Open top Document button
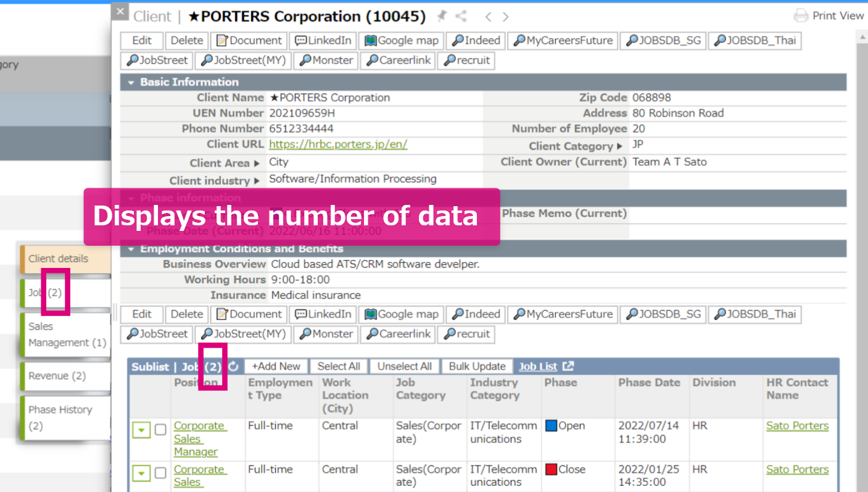Screen dimensions: 868x492 tap(249, 41)
